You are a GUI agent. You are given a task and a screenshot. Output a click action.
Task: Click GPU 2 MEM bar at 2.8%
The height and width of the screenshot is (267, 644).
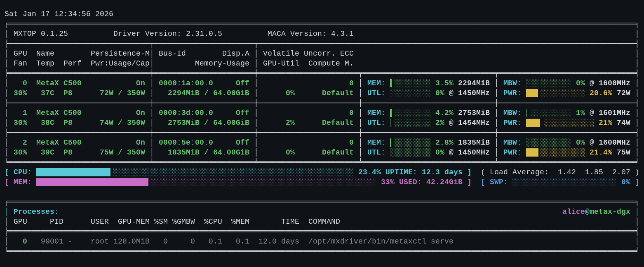tap(410, 143)
